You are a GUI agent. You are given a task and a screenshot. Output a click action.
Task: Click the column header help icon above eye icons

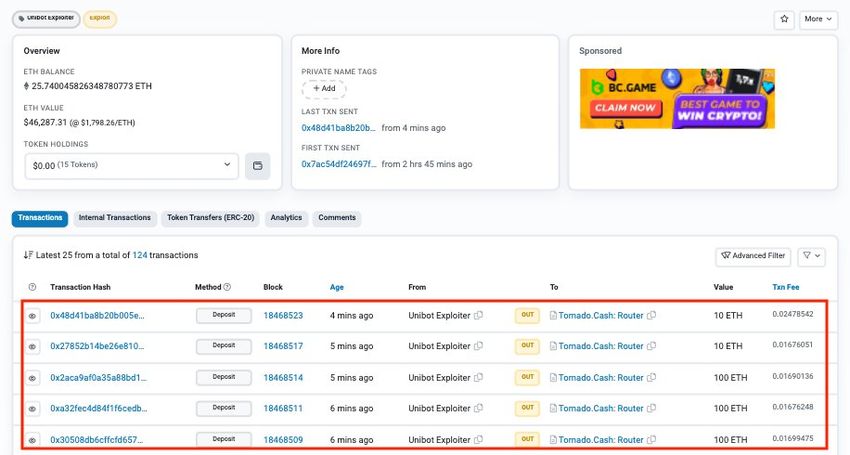32,287
